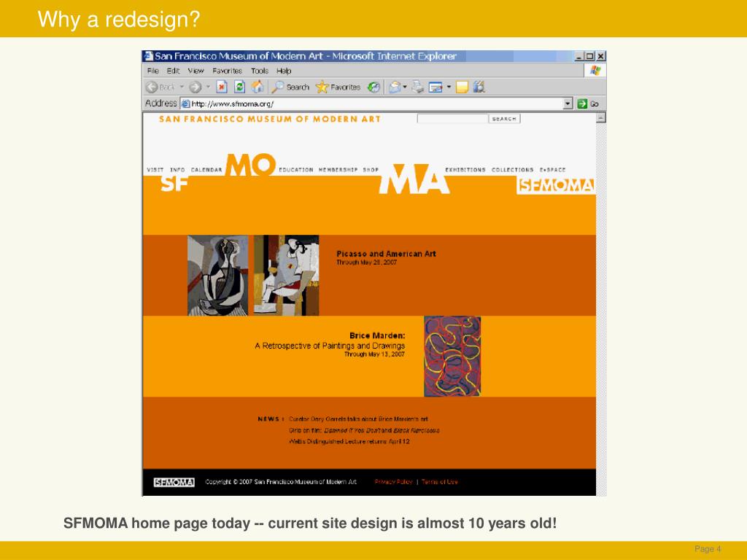Open the MEMBERSHIP navigation link
The height and width of the screenshot is (560, 747).
(338, 169)
